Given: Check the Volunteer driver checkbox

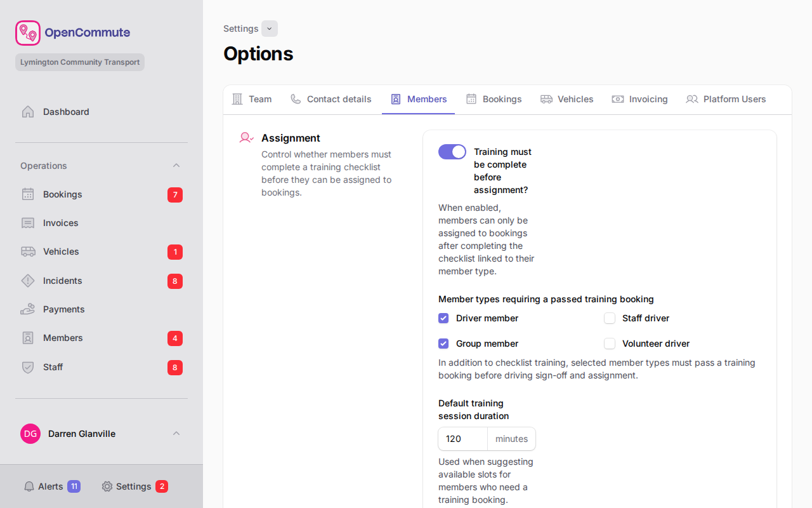Looking at the screenshot, I should click(610, 344).
